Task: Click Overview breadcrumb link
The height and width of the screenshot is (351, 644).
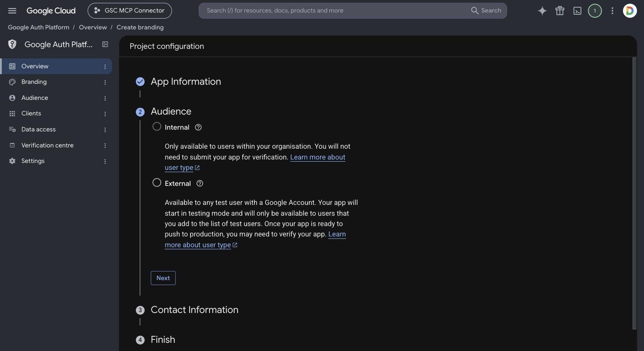Action: (x=93, y=27)
